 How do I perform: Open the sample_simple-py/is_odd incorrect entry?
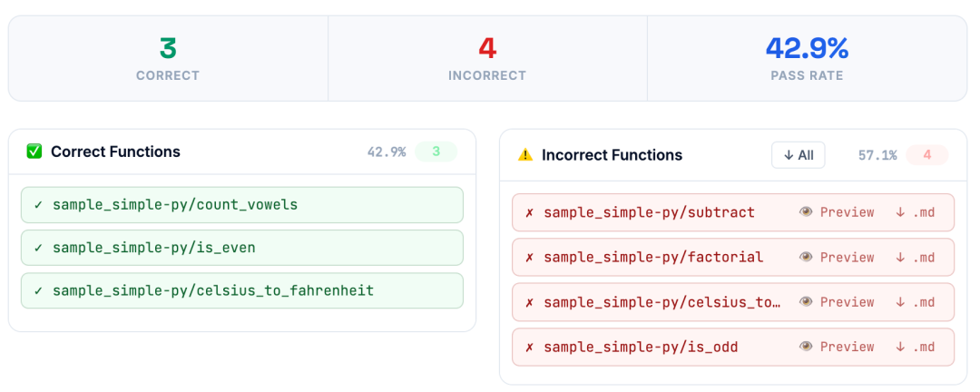[x=641, y=347]
